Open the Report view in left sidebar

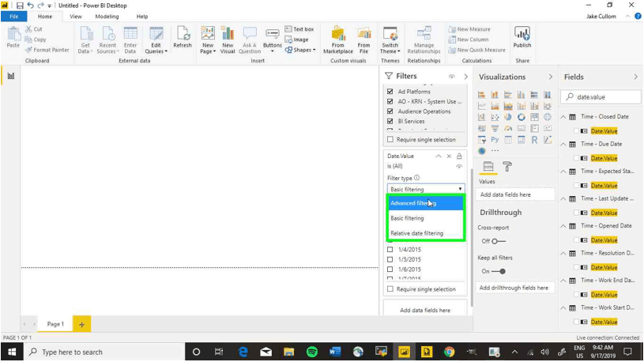pyautogui.click(x=11, y=76)
